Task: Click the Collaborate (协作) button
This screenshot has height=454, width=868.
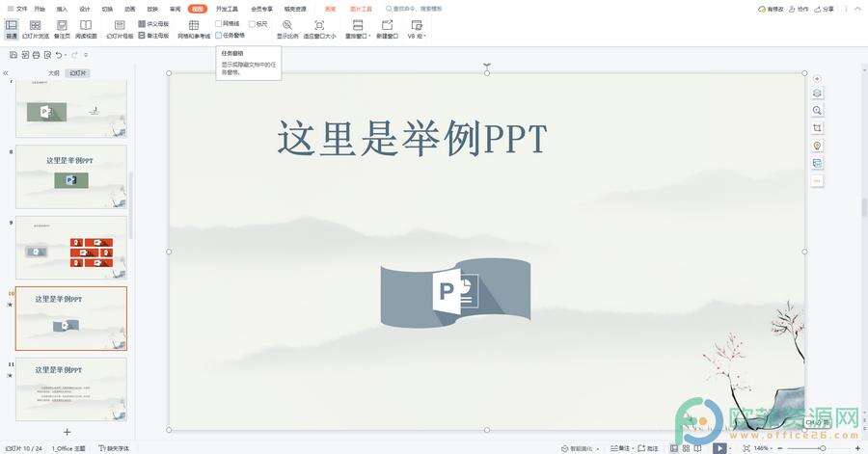Action: (x=799, y=9)
